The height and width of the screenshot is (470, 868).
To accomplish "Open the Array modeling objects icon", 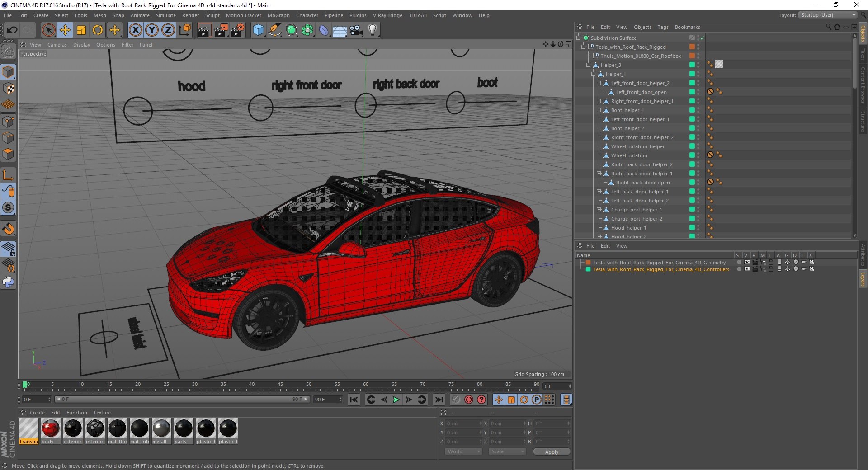I will point(307,30).
